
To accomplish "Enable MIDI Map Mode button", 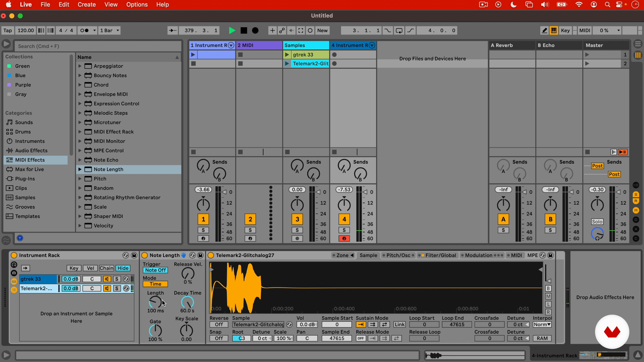I will [585, 31].
